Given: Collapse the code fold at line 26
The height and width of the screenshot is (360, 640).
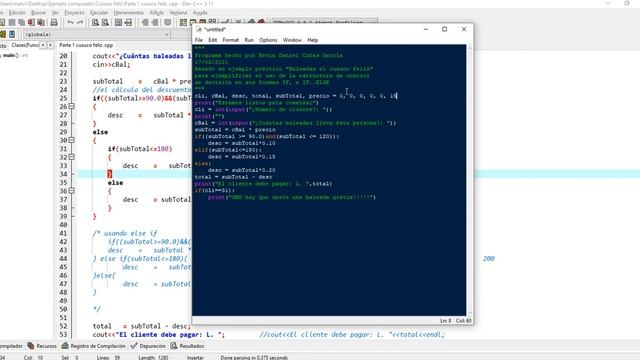Looking at the screenshot, I should coord(71,107).
